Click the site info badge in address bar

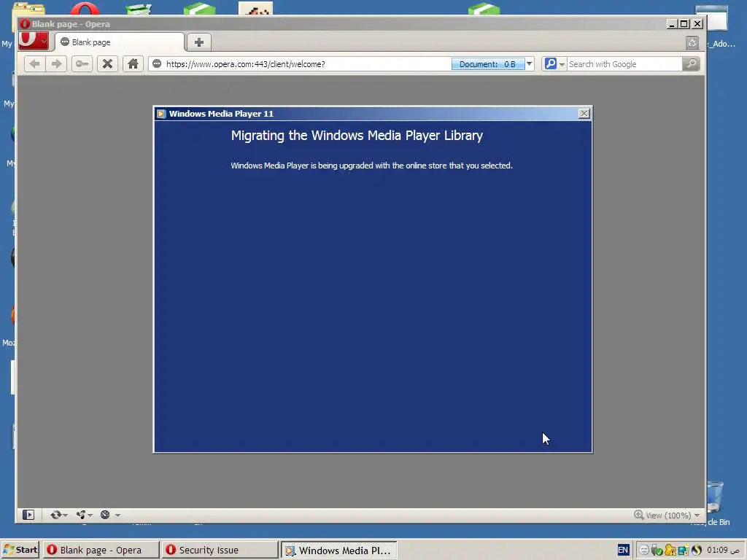157,64
